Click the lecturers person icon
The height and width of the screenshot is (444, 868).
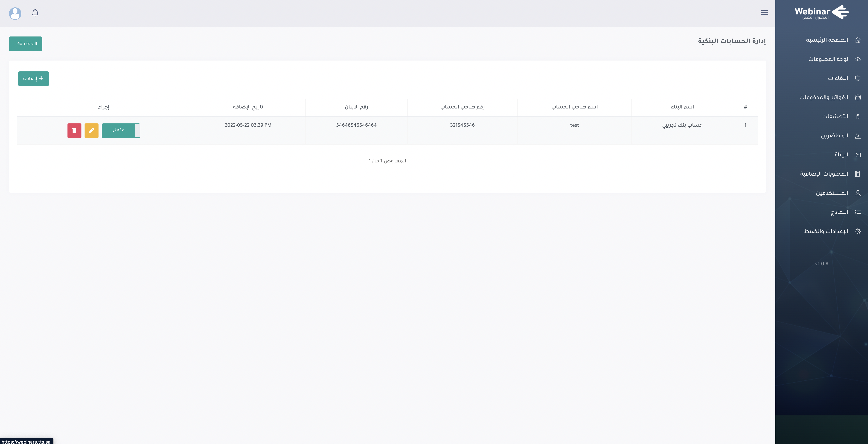coord(858,135)
